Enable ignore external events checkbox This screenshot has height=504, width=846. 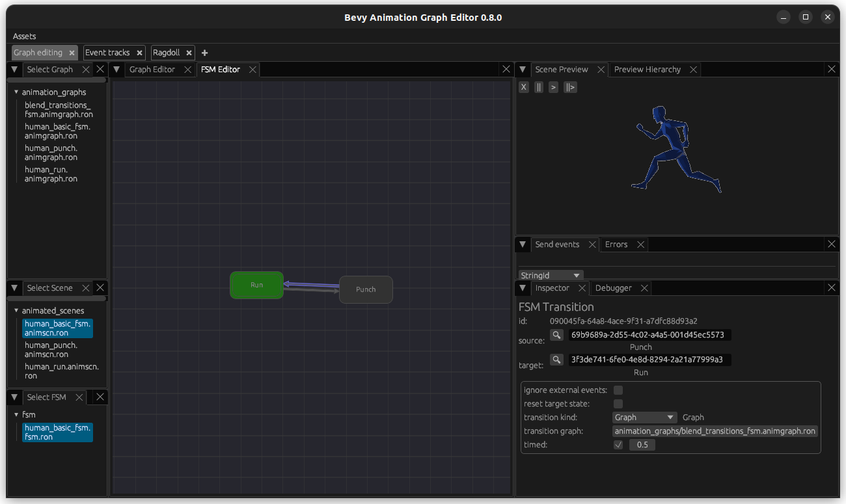pos(618,390)
